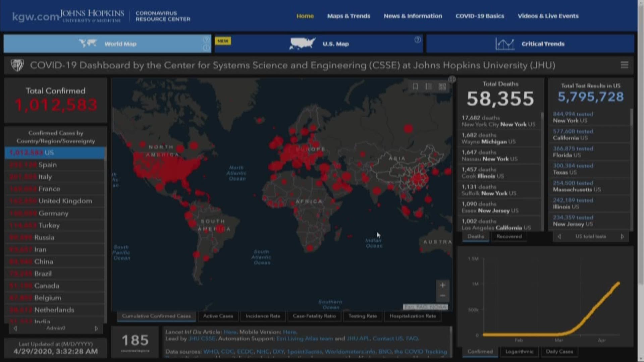The width and height of the screenshot is (644, 362).
Task: Go to next Admin level with right arrow
Action: click(x=96, y=328)
